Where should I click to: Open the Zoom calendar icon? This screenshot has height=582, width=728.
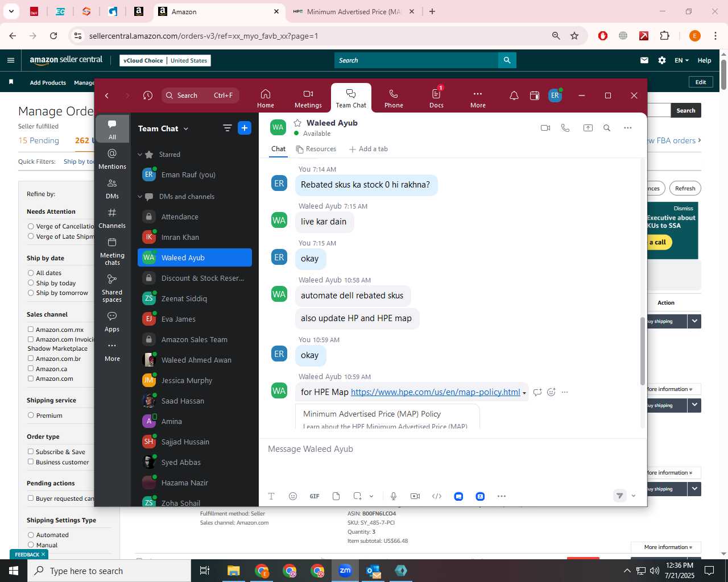pos(535,95)
